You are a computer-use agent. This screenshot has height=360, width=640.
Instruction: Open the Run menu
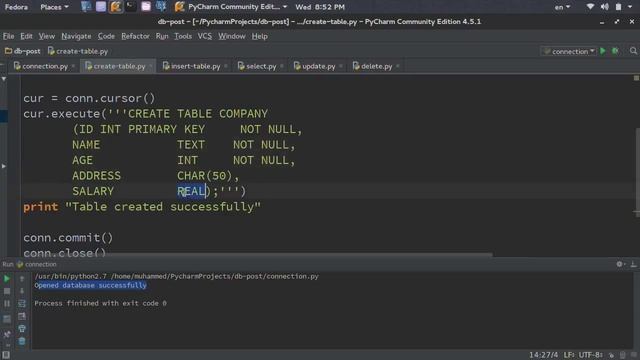(x=162, y=36)
